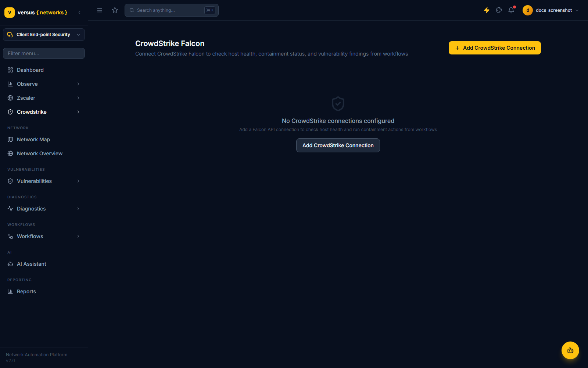Screen dimensions: 588x368
Task: Select Workflows menu label
Action: [x=30, y=236]
